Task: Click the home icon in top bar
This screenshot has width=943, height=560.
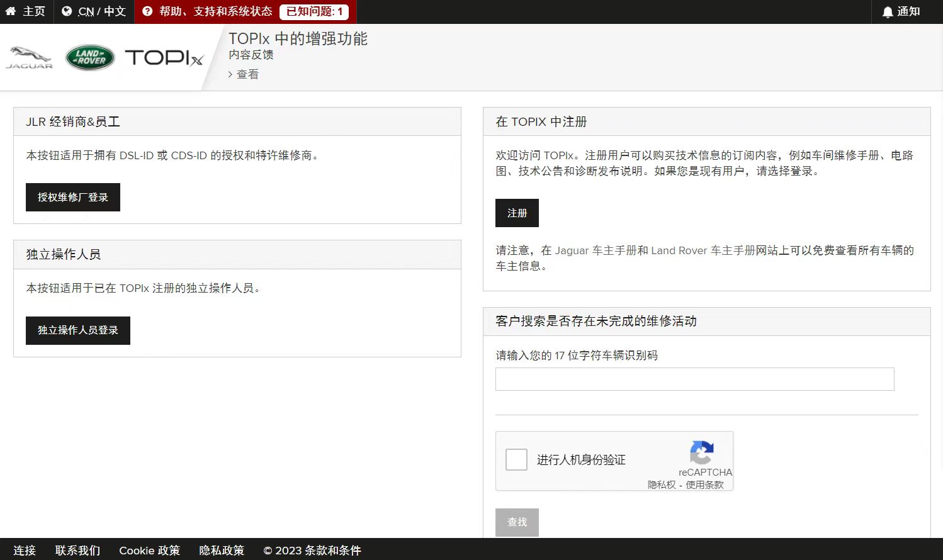Action: [11, 11]
